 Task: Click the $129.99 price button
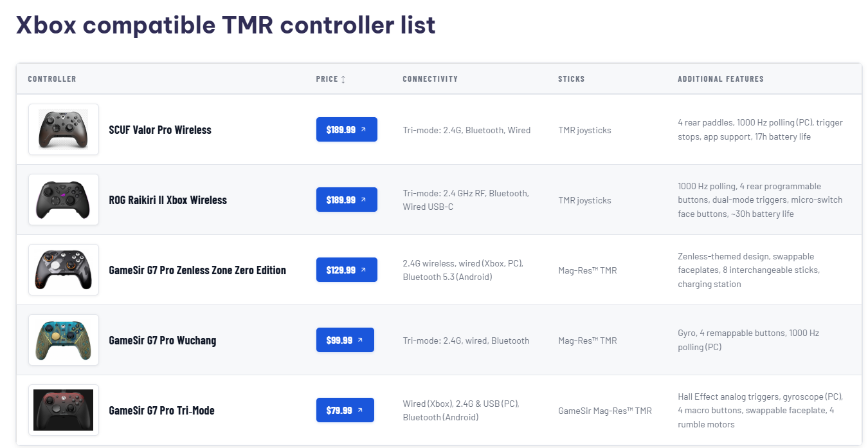[347, 270]
